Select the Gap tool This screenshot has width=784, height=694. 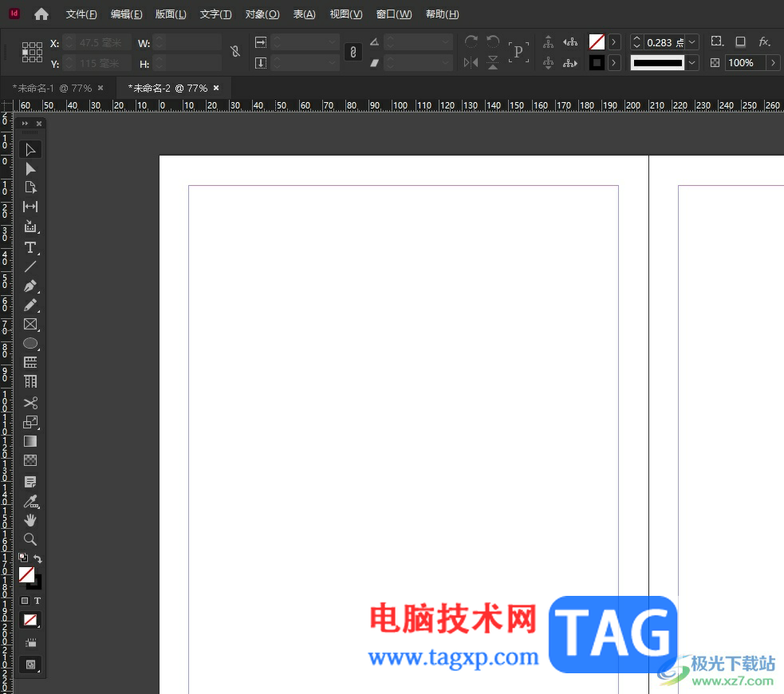pyautogui.click(x=30, y=207)
